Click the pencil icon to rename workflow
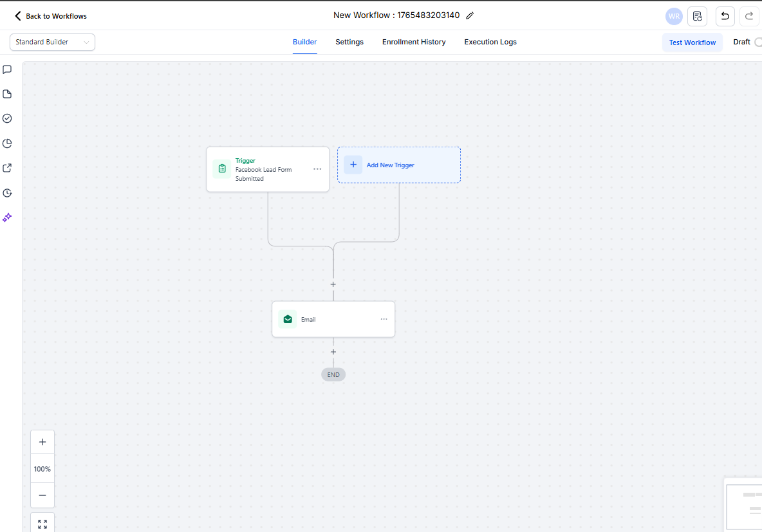 click(470, 15)
